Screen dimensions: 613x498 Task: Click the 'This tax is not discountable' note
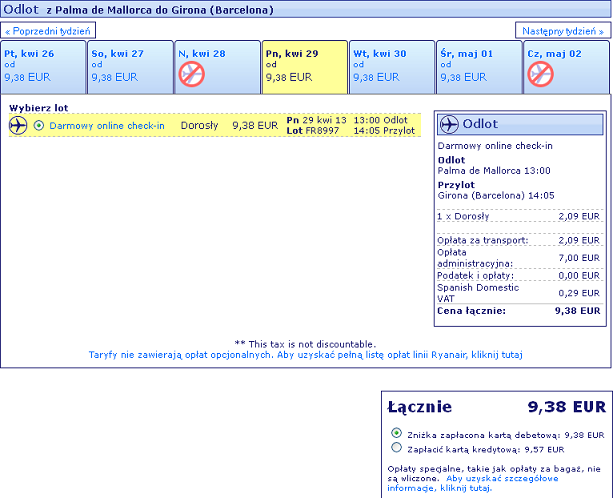pos(305,344)
